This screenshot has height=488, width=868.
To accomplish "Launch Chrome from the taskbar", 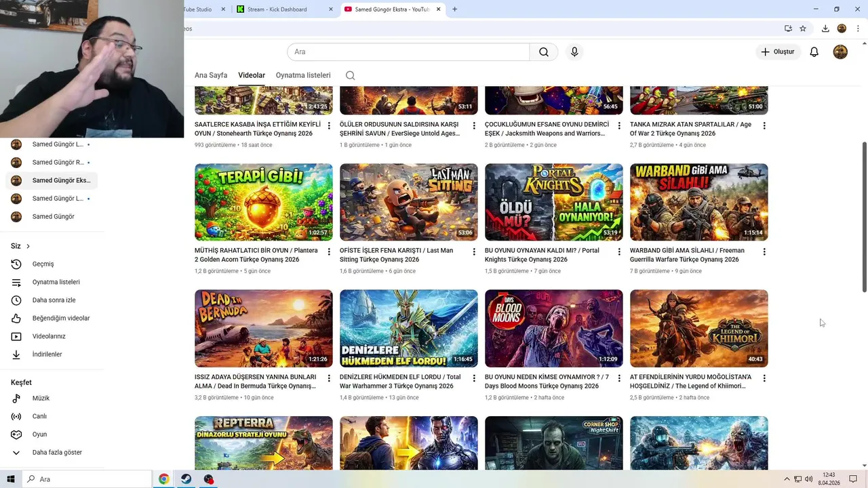I will (x=163, y=479).
